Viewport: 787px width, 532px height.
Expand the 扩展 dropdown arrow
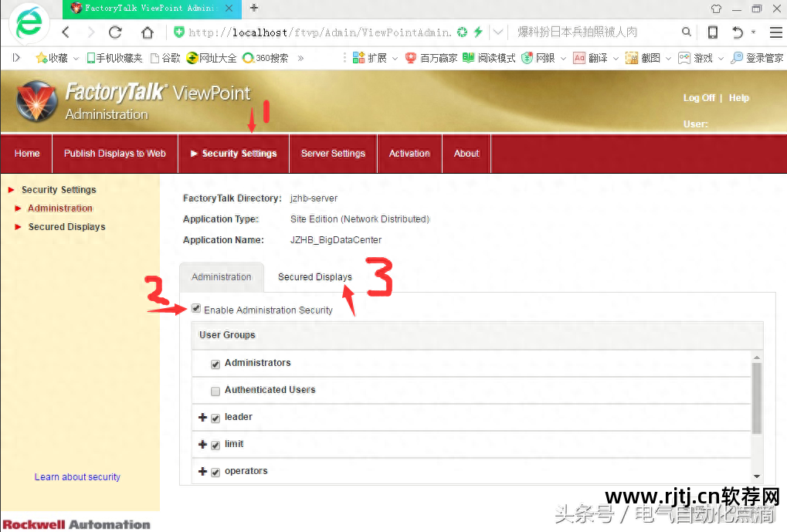click(395, 59)
